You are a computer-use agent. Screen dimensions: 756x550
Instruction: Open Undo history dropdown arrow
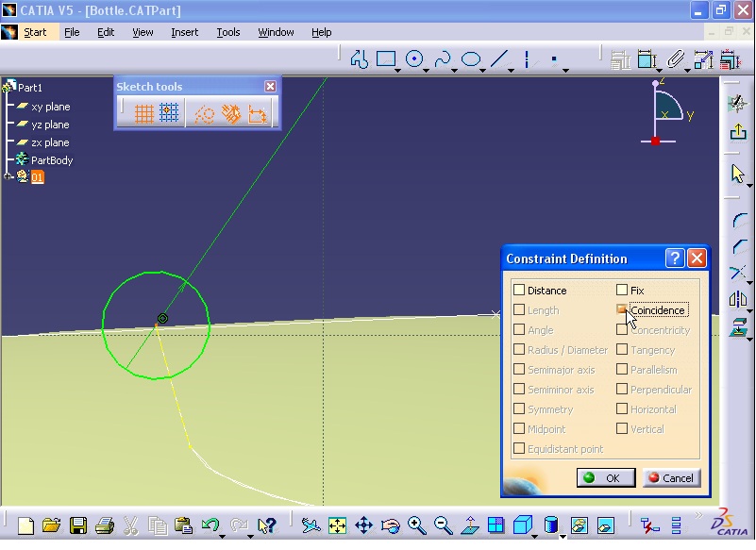tap(222, 536)
